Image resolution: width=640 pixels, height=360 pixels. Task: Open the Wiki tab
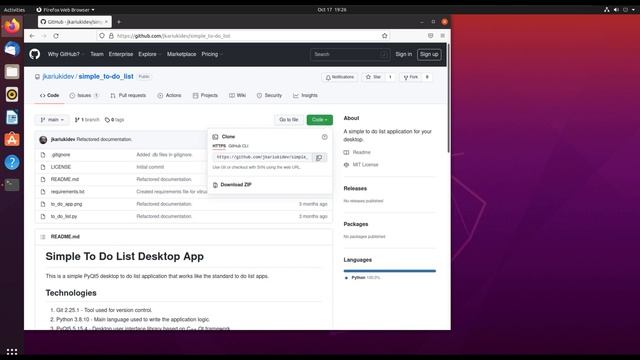(238, 96)
